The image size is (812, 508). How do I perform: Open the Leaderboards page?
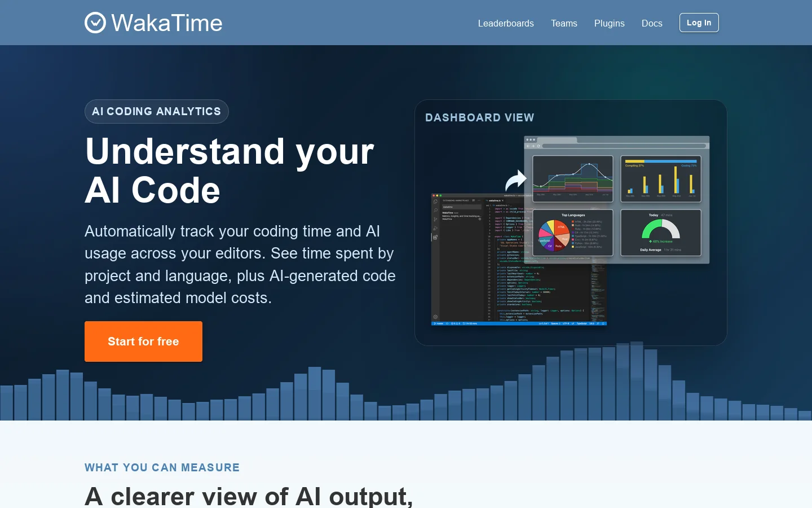(x=506, y=23)
